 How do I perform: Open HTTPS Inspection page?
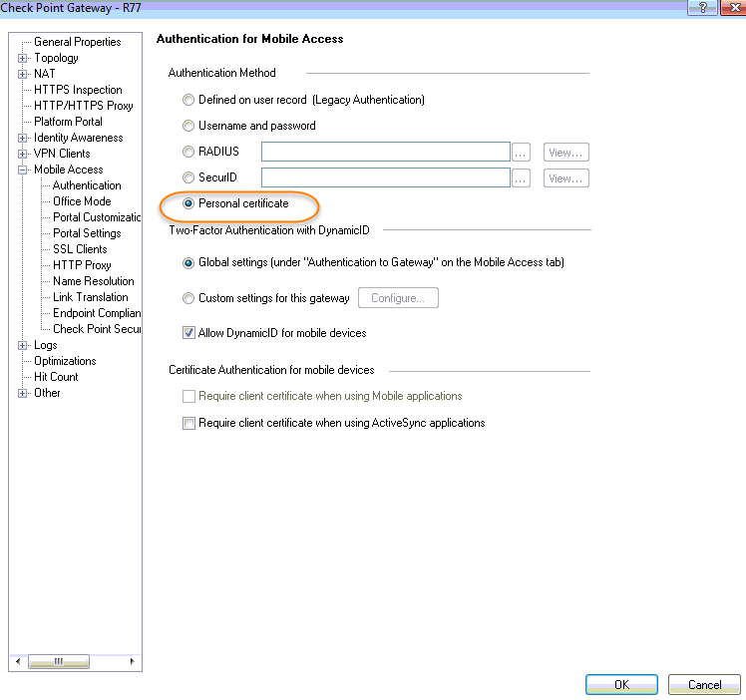(78, 90)
